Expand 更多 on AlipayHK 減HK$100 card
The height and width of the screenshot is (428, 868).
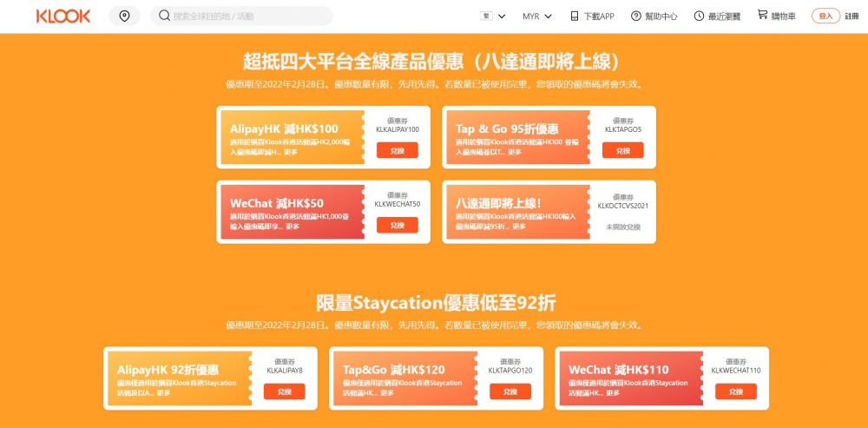point(291,152)
